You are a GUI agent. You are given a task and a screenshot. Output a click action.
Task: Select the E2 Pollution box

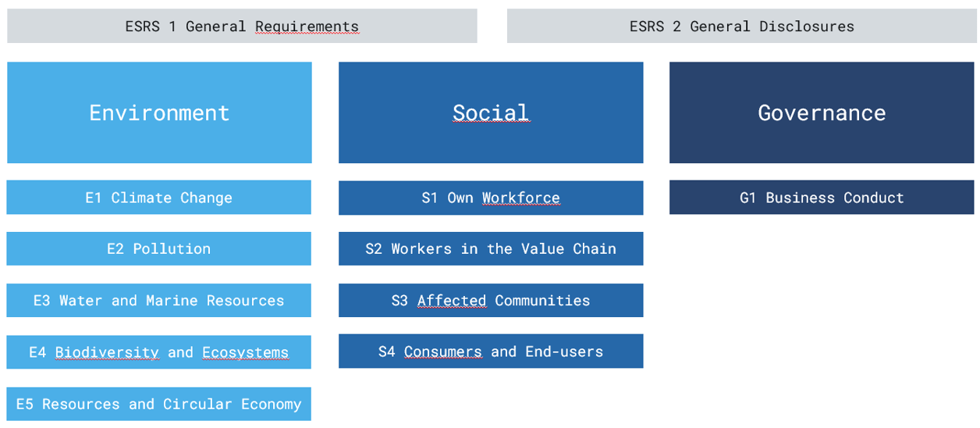(x=159, y=248)
